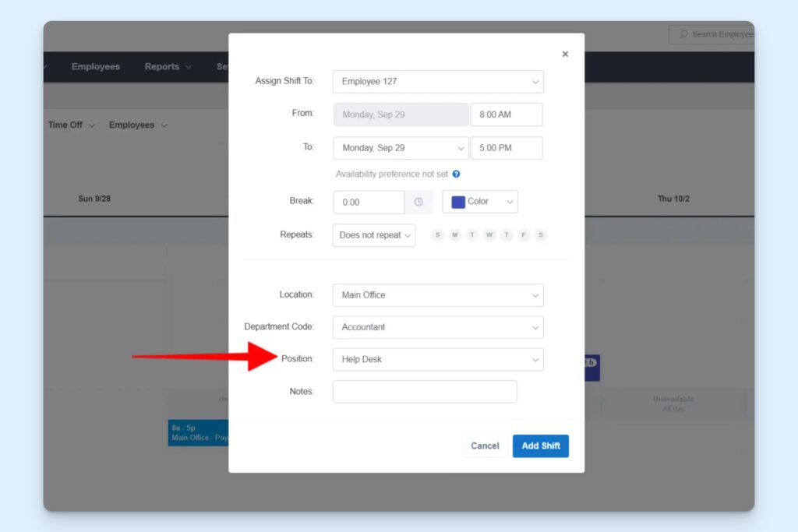Open the Does not repeat dropdown
Image resolution: width=798 pixels, height=532 pixels.
click(373, 234)
